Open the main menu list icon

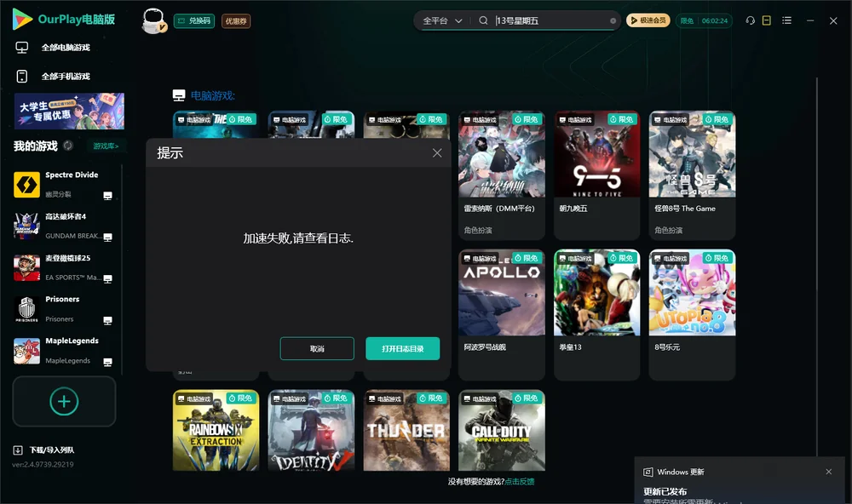click(x=786, y=20)
